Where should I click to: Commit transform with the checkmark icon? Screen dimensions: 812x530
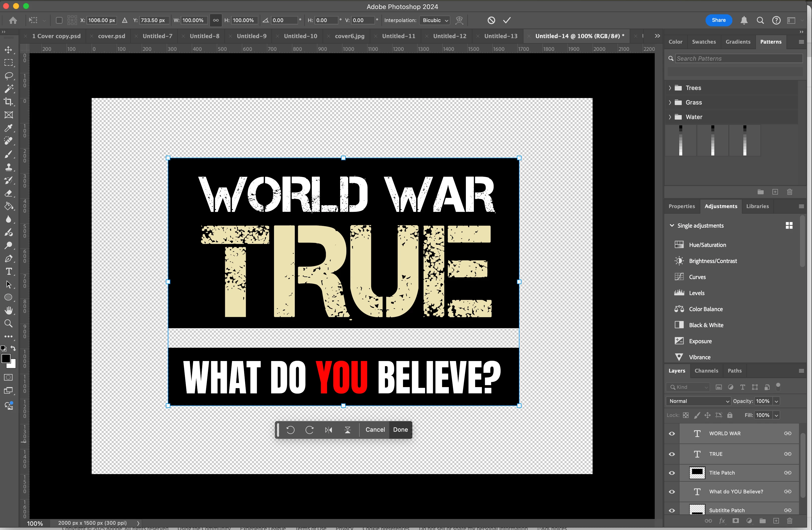(x=507, y=21)
